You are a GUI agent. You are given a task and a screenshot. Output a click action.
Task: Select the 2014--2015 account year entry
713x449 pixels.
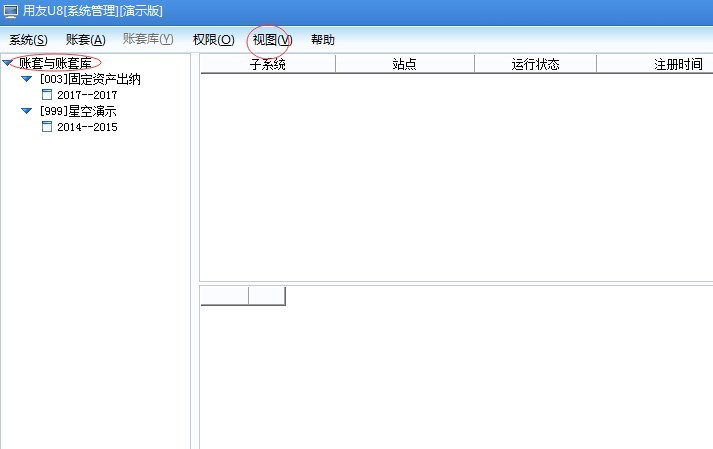pyautogui.click(x=87, y=127)
